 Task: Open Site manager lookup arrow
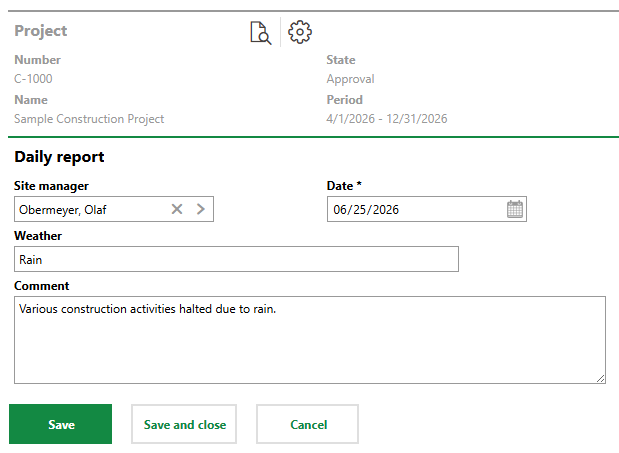201,209
